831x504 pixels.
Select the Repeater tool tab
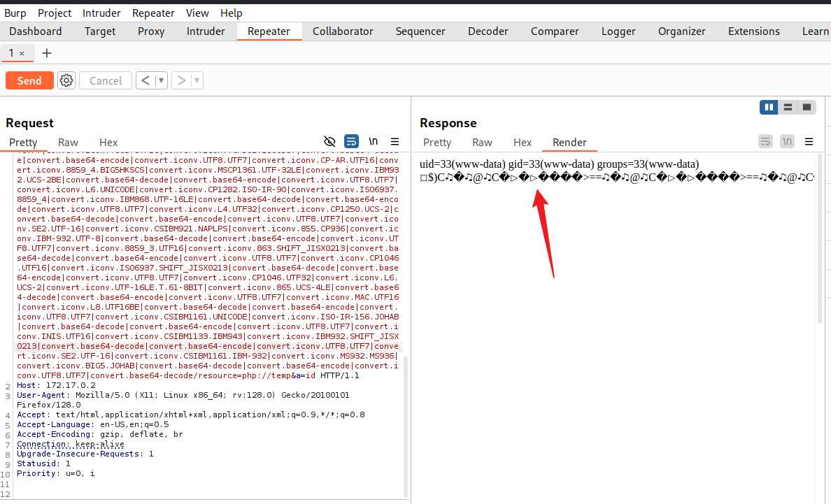(269, 31)
